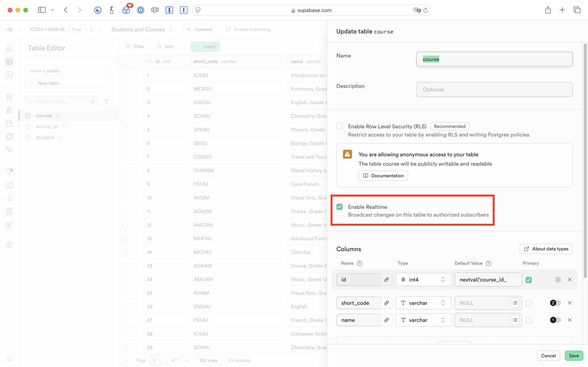Click the gear icon on the id column row
This screenshot has width=588, height=367.
tap(558, 280)
